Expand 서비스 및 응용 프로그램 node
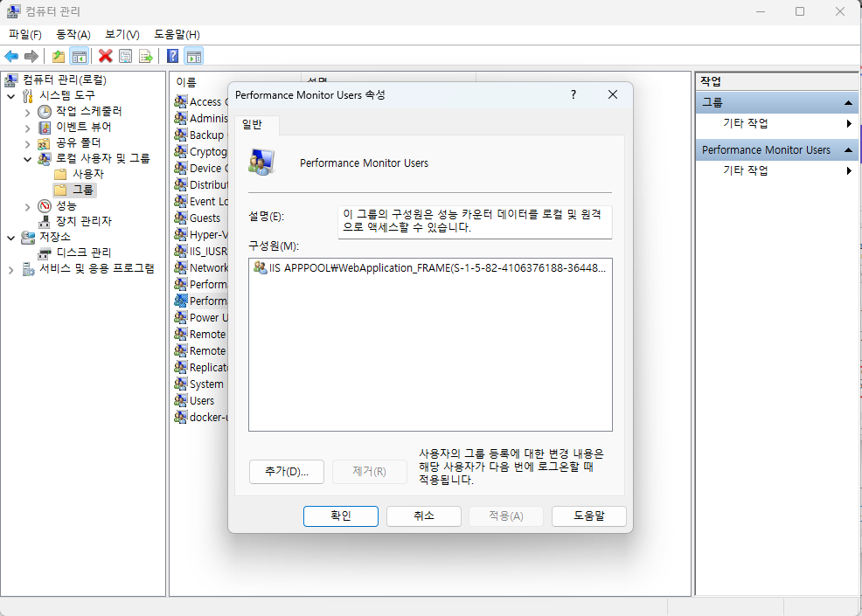The height and width of the screenshot is (616, 862). click(x=11, y=269)
